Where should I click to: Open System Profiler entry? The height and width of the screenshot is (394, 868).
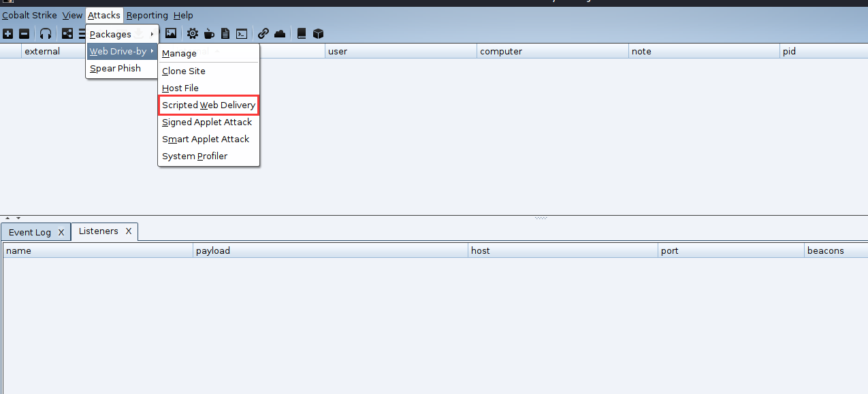point(208,156)
